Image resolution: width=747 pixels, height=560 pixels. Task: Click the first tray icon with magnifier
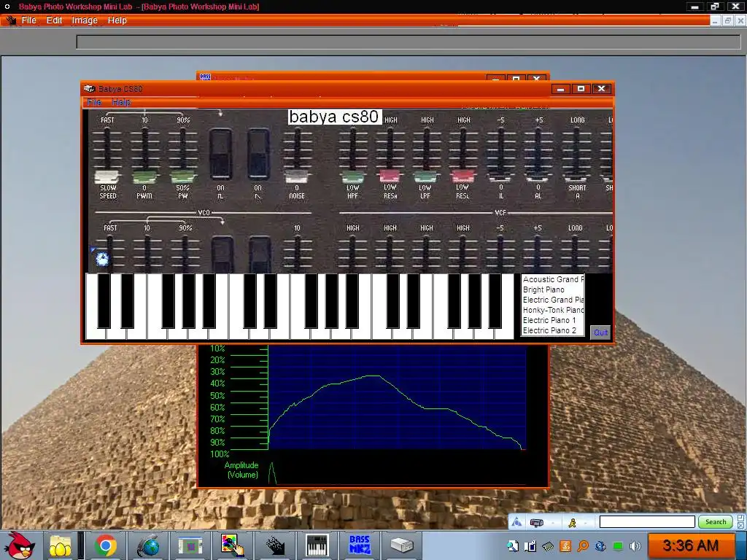coord(513,546)
